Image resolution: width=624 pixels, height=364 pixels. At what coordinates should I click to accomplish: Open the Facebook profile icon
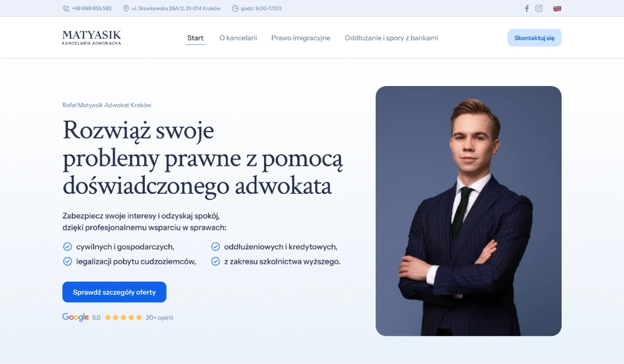(x=527, y=8)
